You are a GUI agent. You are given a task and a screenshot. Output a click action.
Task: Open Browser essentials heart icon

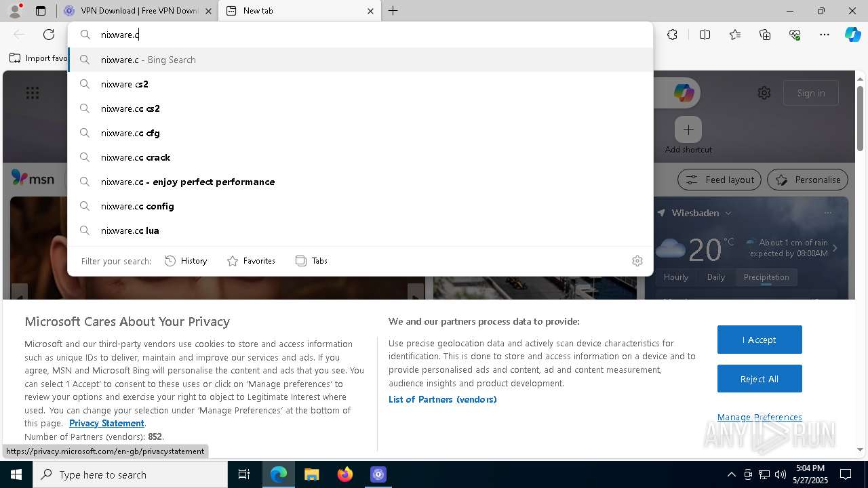point(795,35)
